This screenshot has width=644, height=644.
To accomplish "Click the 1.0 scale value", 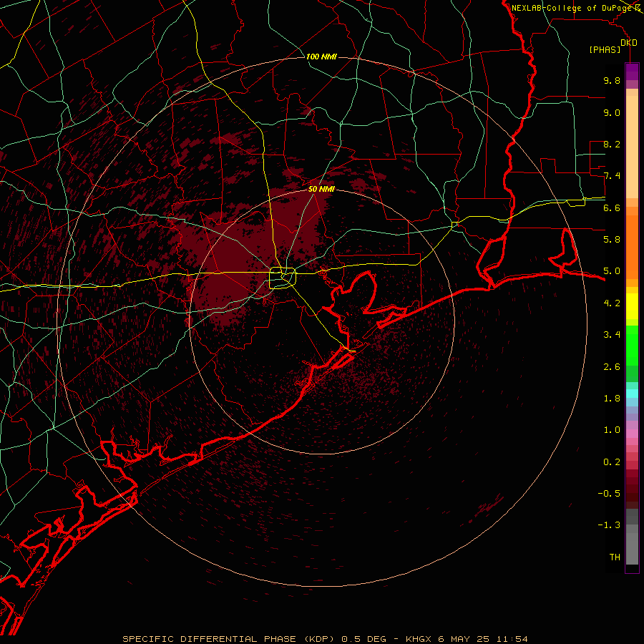I will click(x=612, y=430).
